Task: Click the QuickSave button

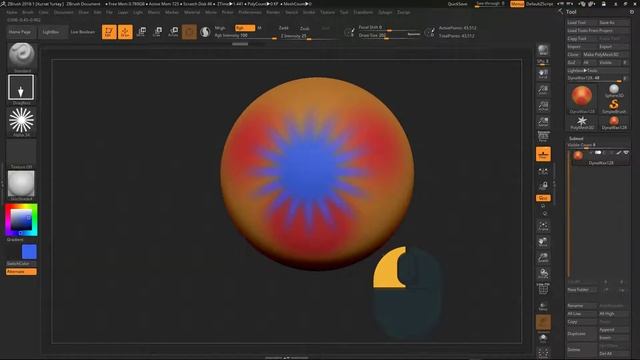Action: 458,4
